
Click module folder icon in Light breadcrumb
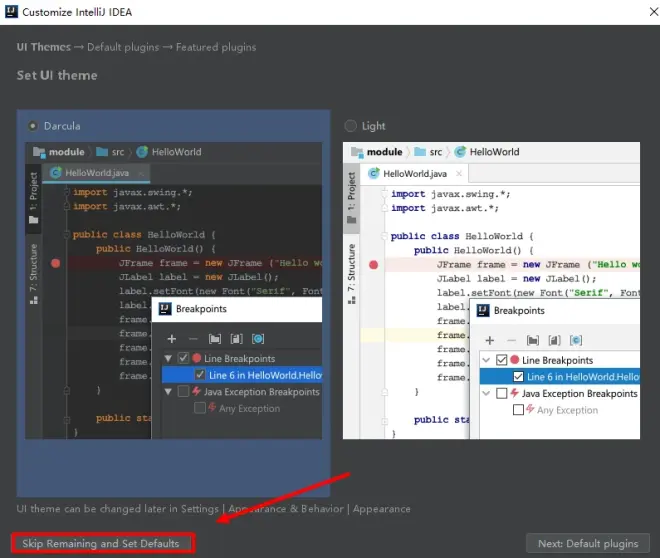(x=357, y=152)
